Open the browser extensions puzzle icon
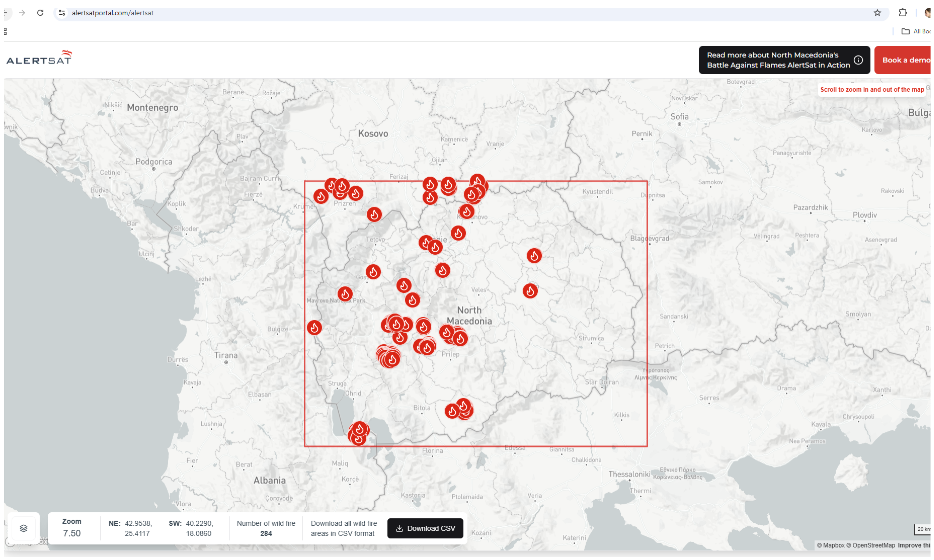 (x=903, y=13)
